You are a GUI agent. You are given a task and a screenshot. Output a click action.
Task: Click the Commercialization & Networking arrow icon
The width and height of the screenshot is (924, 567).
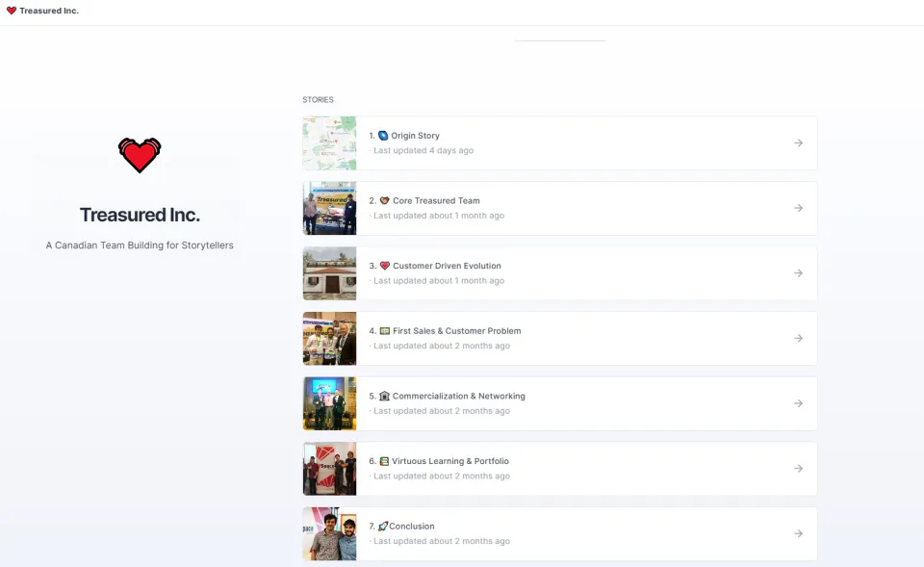pos(798,403)
